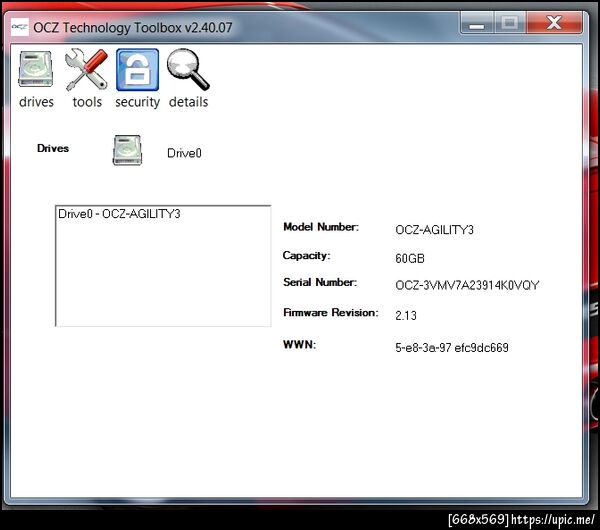Screen dimensions: 600x530
Task: Maximize the OCZ Toolbox window
Action: click(510, 23)
